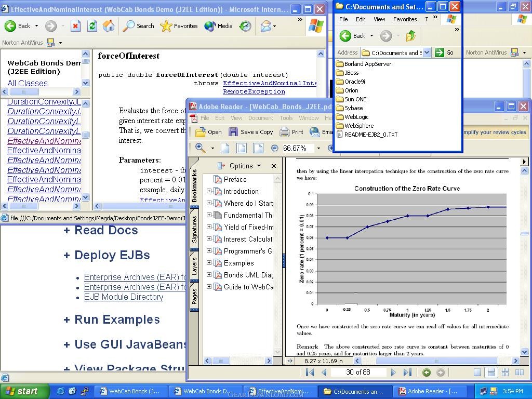The height and width of the screenshot is (399, 532).
Task: Expand the Where do I Start bookmark
Action: pos(209,203)
